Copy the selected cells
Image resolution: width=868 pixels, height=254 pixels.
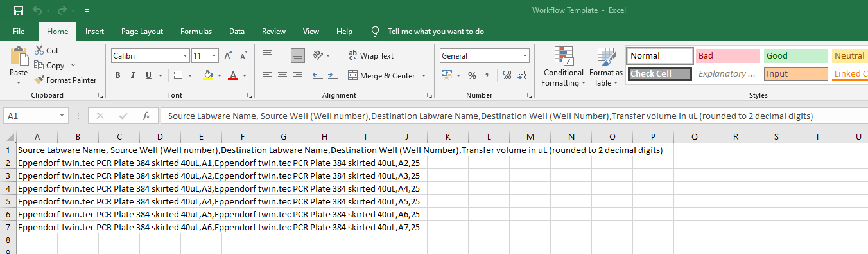49,65
